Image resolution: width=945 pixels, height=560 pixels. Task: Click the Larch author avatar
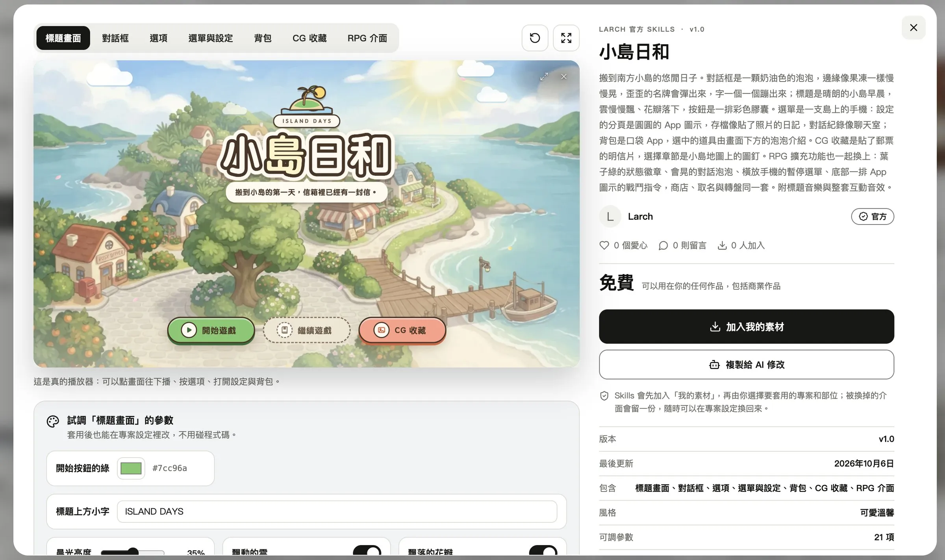point(610,217)
